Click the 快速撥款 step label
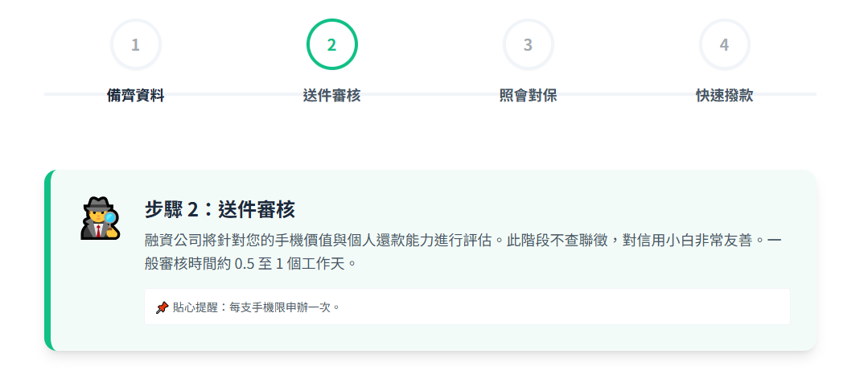The image size is (868, 379). click(x=724, y=96)
